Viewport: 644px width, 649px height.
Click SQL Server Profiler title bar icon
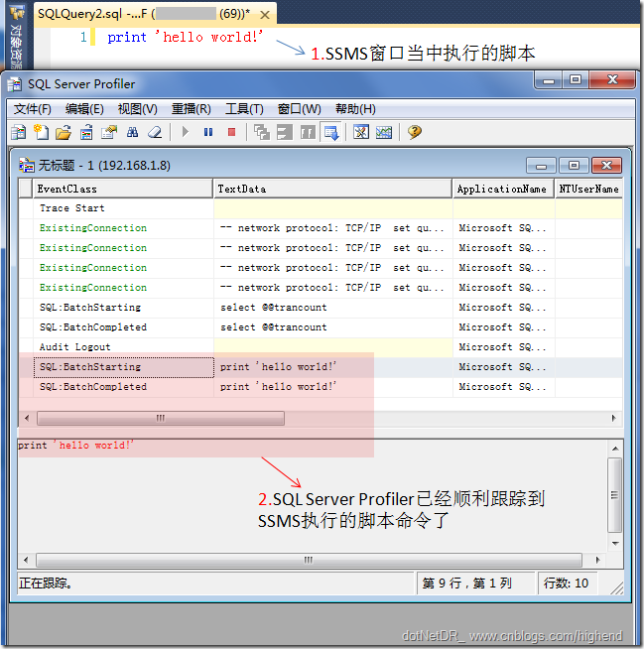pyautogui.click(x=15, y=84)
